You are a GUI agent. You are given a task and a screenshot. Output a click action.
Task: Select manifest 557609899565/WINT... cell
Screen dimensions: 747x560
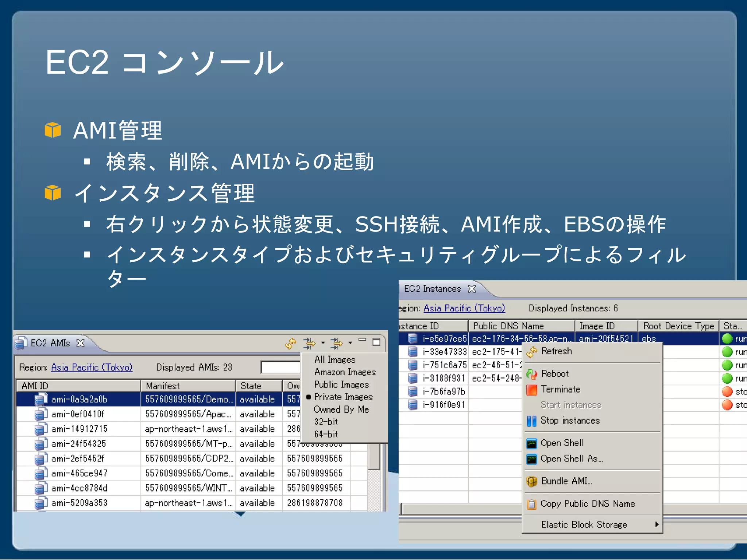tap(188, 488)
